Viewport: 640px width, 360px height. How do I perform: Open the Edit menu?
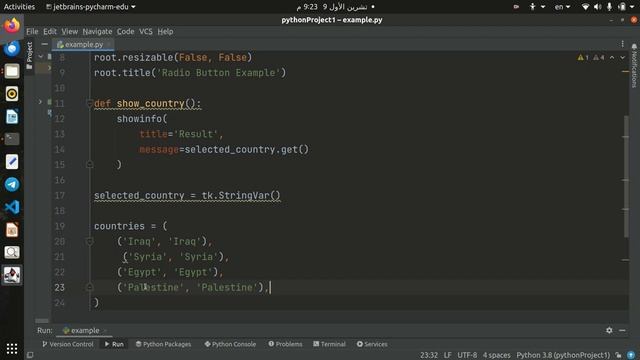pyautogui.click(x=50, y=31)
